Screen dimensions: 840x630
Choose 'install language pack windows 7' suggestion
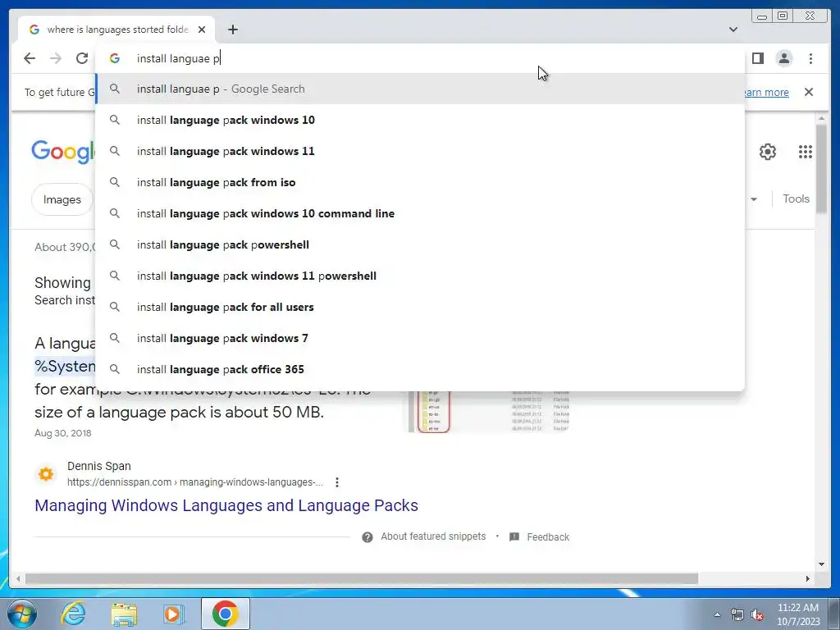(x=420, y=338)
